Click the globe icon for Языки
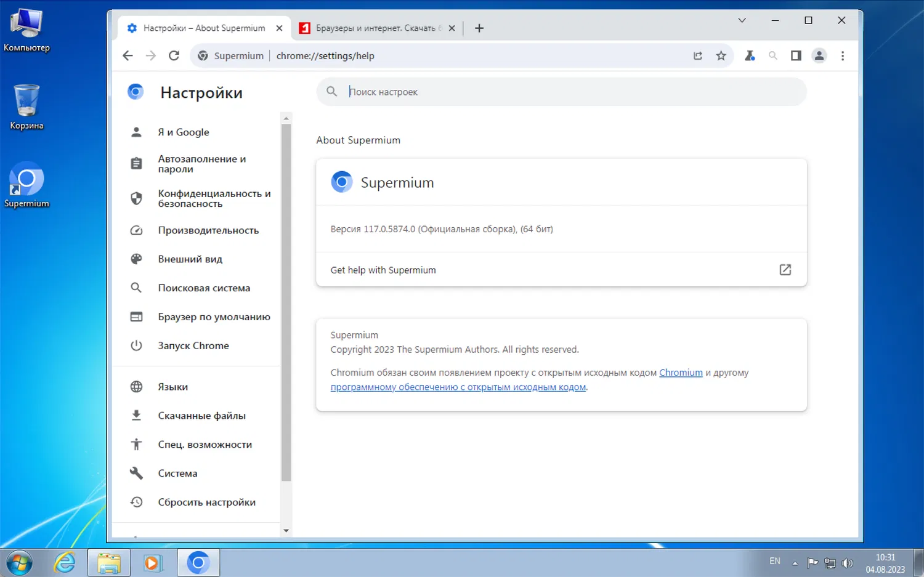This screenshot has height=577, width=924. [x=136, y=387]
